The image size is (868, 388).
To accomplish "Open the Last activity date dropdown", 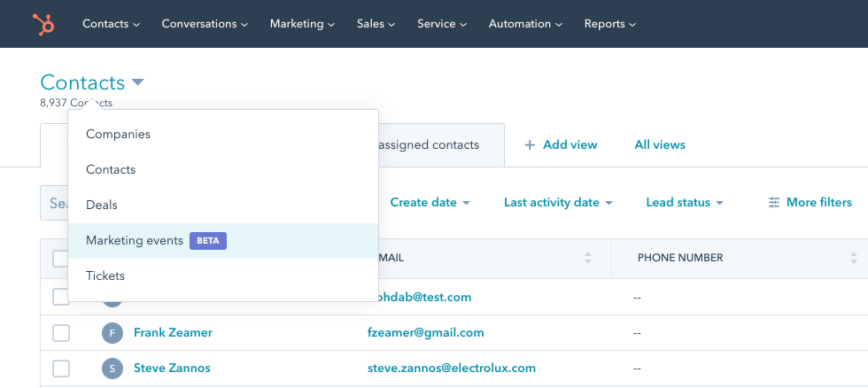I will 558,203.
